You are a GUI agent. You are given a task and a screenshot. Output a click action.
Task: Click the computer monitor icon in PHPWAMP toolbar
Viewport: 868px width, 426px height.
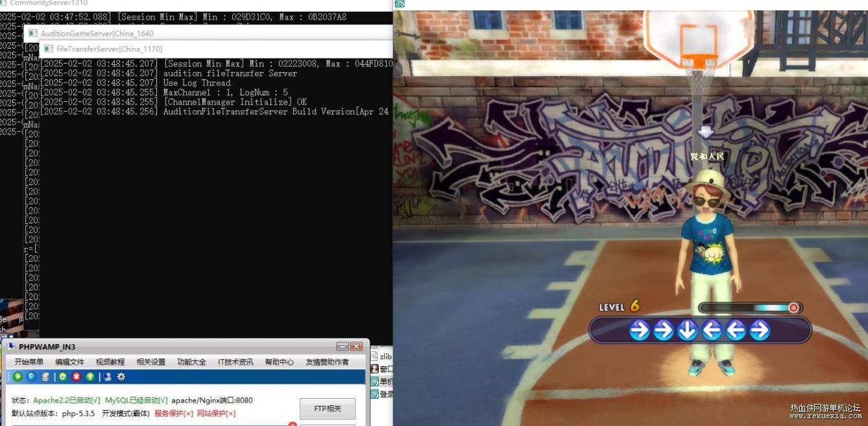tap(108, 377)
